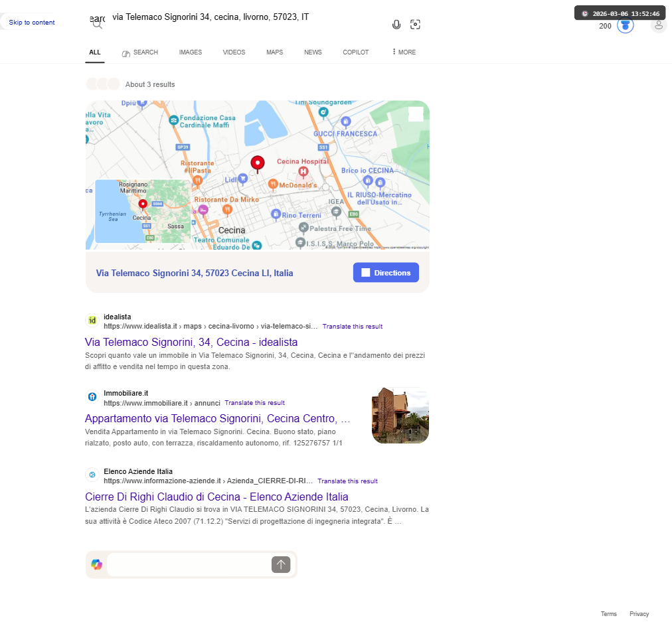Click the idealista site favicon

tap(92, 320)
